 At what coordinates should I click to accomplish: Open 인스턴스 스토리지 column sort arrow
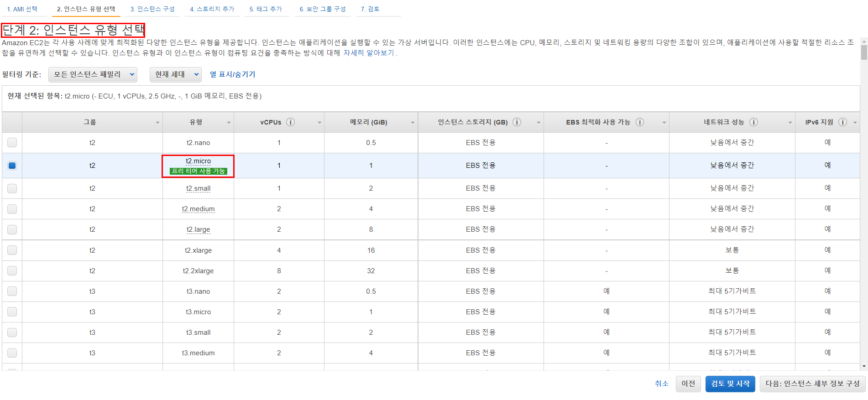click(539, 123)
